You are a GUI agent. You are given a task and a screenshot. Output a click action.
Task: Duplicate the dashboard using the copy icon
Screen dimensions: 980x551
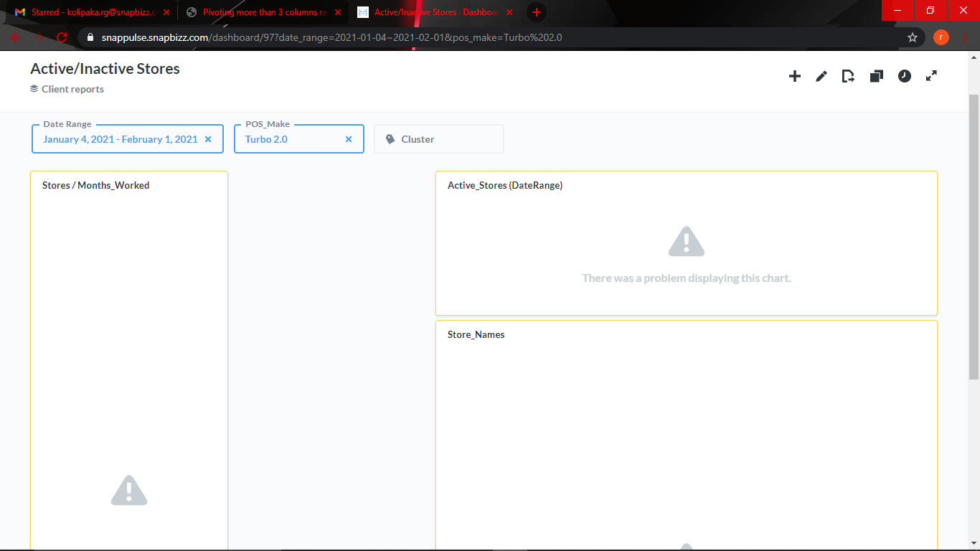(876, 76)
